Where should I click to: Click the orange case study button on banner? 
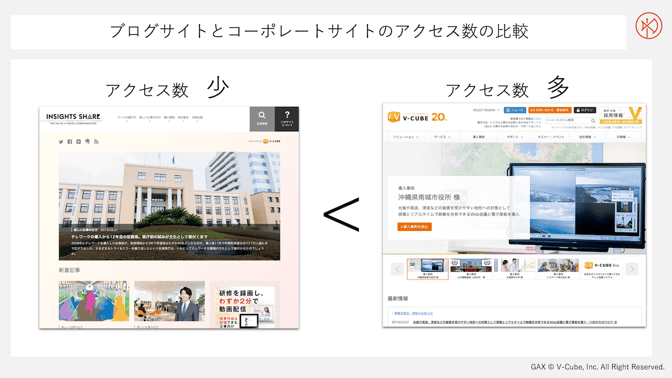click(x=414, y=227)
